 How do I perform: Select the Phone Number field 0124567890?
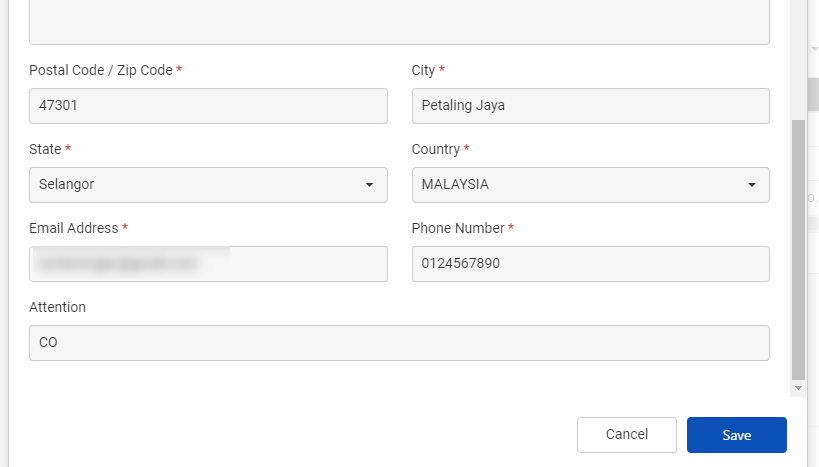(x=591, y=264)
